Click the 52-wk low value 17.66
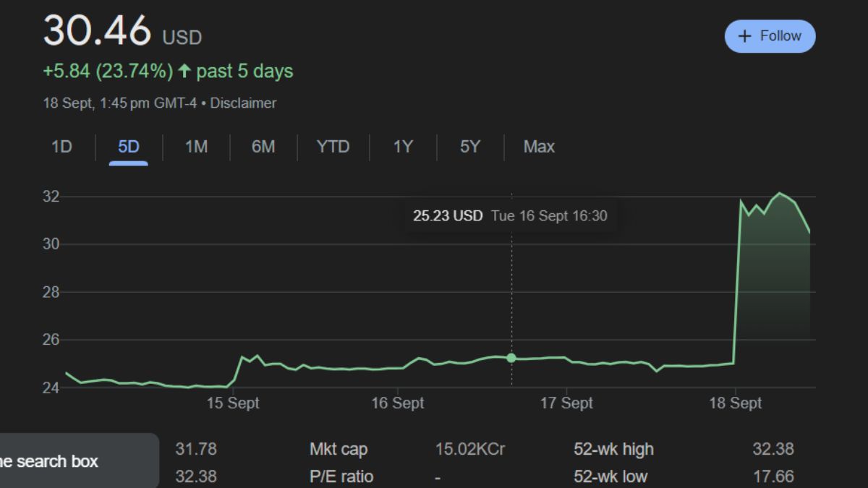868x488 pixels. (x=773, y=476)
